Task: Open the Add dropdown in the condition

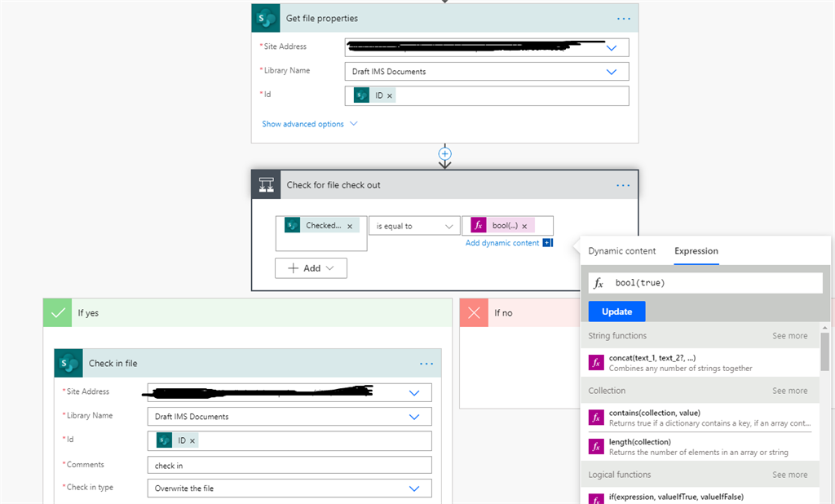Action: (x=311, y=267)
